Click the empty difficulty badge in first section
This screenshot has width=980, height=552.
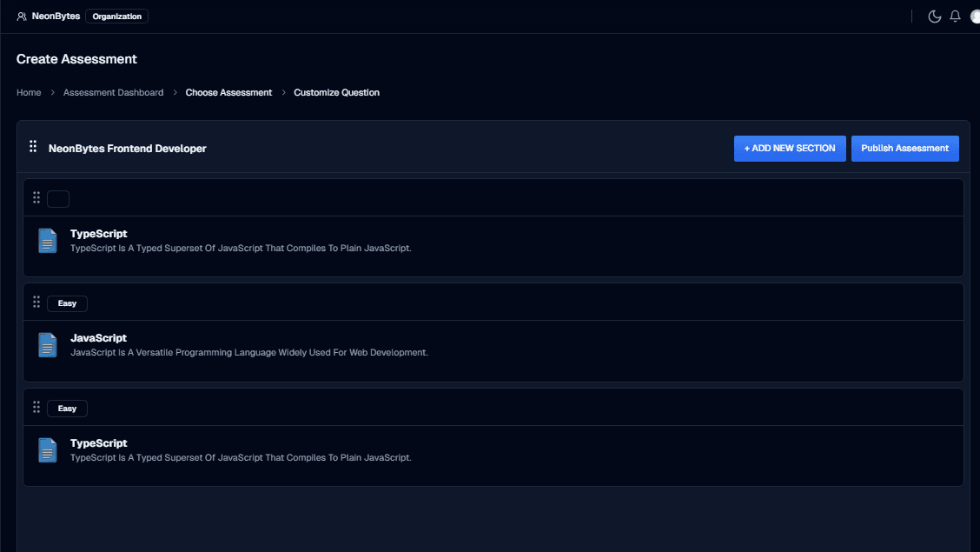(x=58, y=199)
